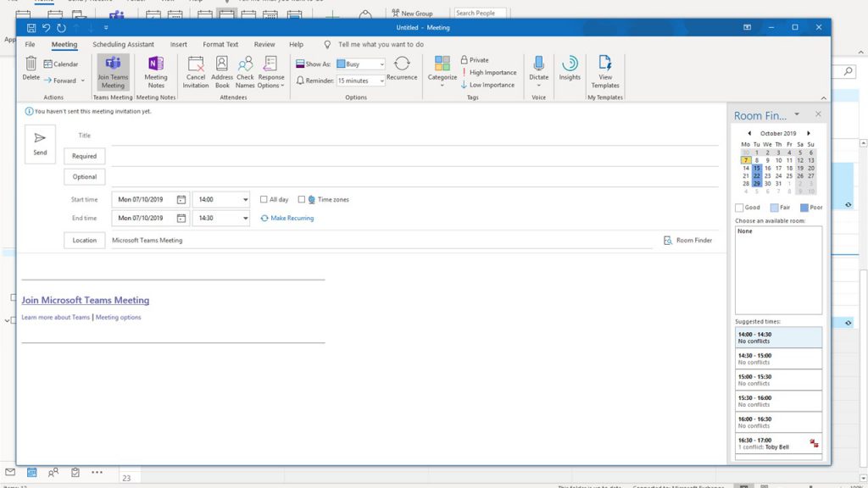The image size is (868, 488).
Task: Switch to Scheduling Assistant tab
Action: 123,44
